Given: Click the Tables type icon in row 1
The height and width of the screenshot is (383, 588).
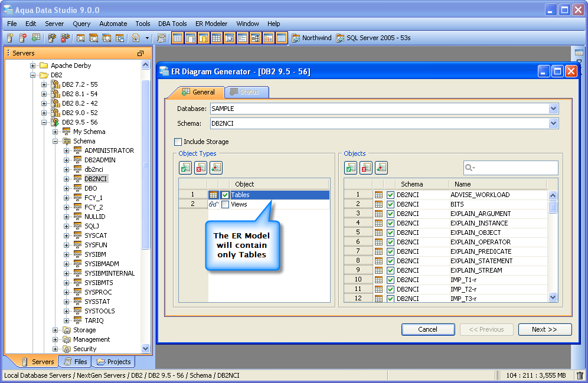Looking at the screenshot, I should (213, 195).
